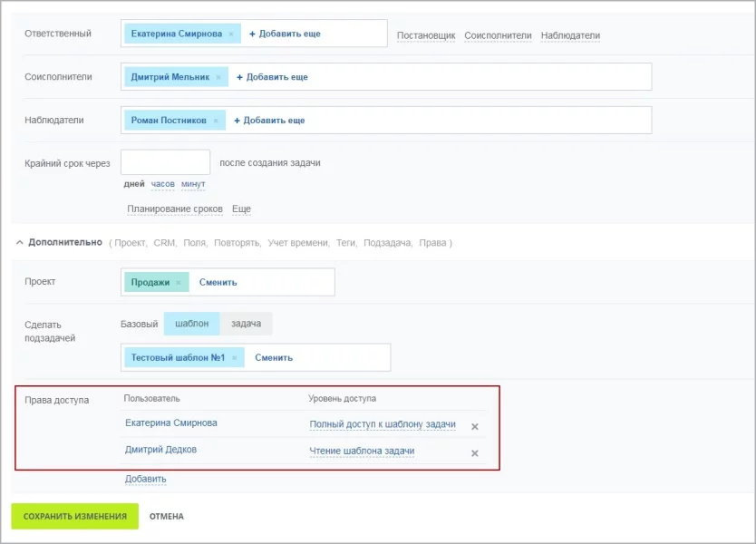Switch deadline unit to минут
Screen dimensions: 756x544
[x=193, y=184]
